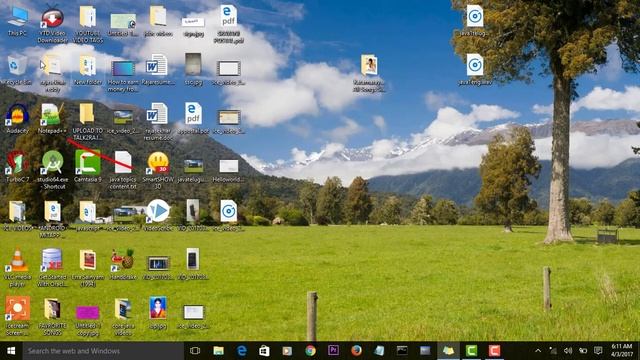Click the Windows Start button
The height and width of the screenshot is (360, 640).
(x=11, y=351)
